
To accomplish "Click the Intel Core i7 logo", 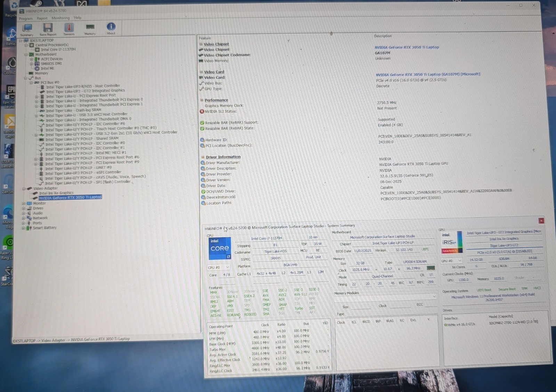I will (x=220, y=248).
